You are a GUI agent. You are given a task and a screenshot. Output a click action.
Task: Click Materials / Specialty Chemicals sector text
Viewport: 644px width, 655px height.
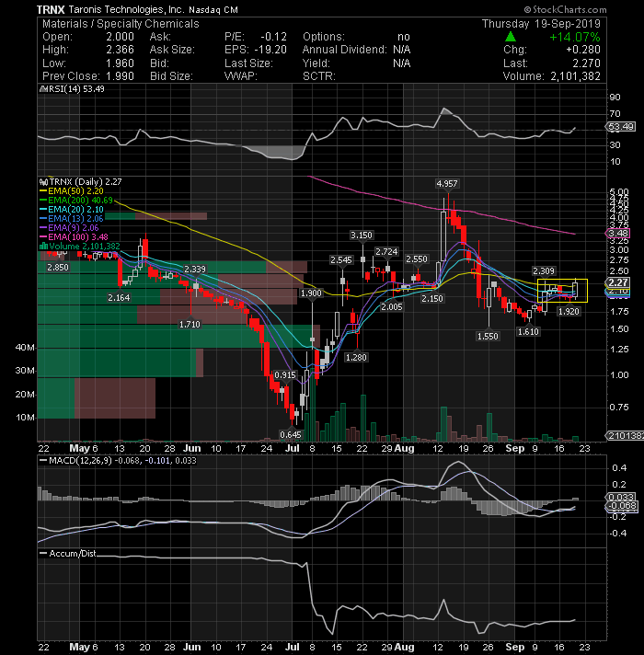(x=121, y=24)
